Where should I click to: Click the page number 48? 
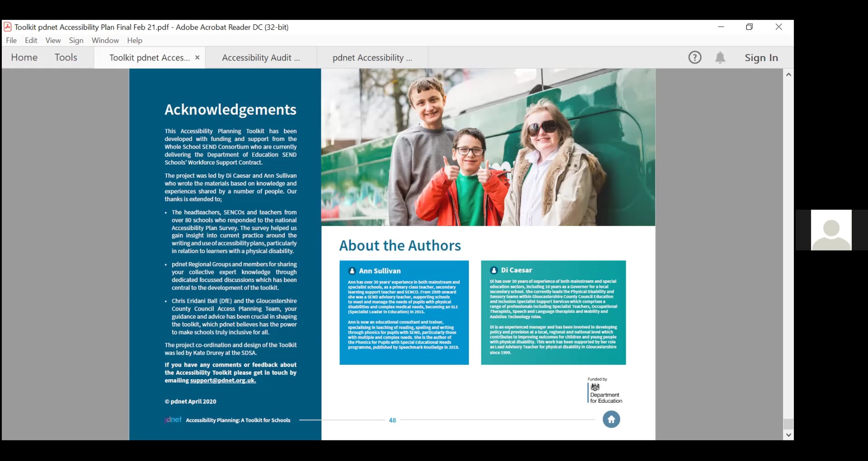click(x=392, y=420)
